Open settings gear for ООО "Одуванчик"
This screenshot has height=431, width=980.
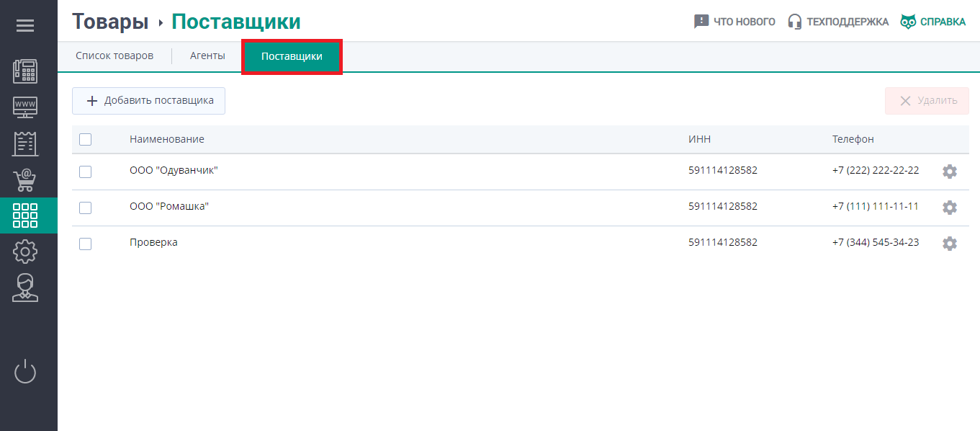point(950,172)
